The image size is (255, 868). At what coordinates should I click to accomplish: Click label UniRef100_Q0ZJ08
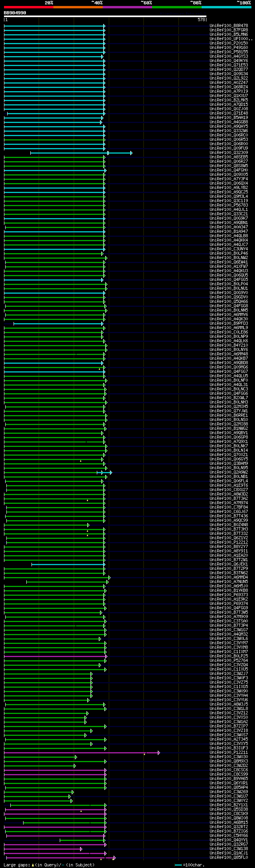coord(229,109)
